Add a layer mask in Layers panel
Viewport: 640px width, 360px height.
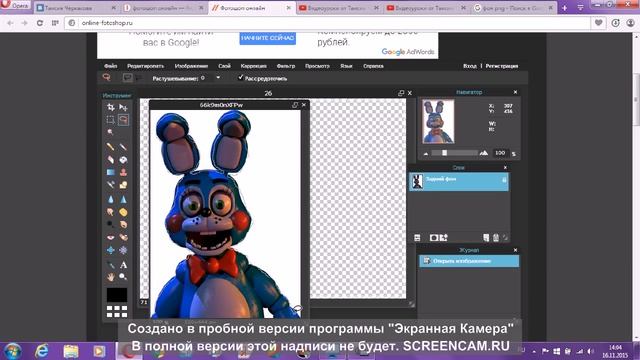point(434,238)
